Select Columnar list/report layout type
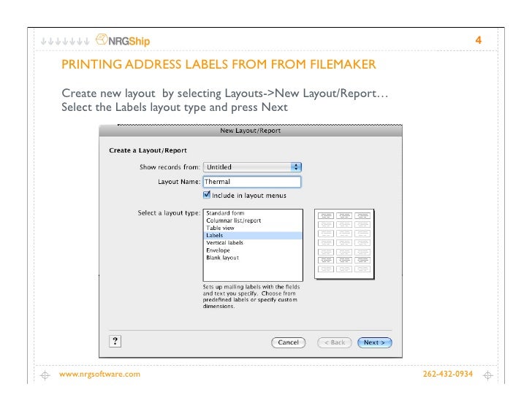Screen dimensions: 532x411 (252, 220)
